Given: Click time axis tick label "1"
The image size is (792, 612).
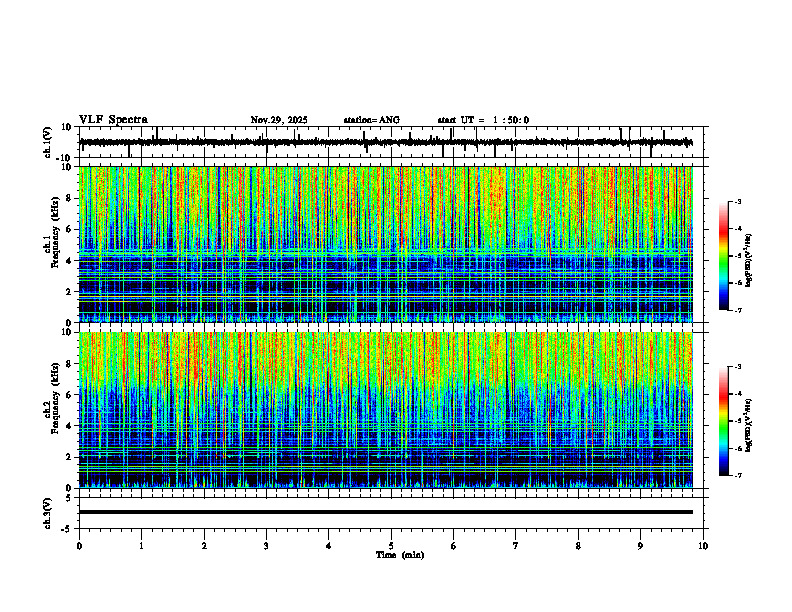Looking at the screenshot, I should pyautogui.click(x=141, y=546).
